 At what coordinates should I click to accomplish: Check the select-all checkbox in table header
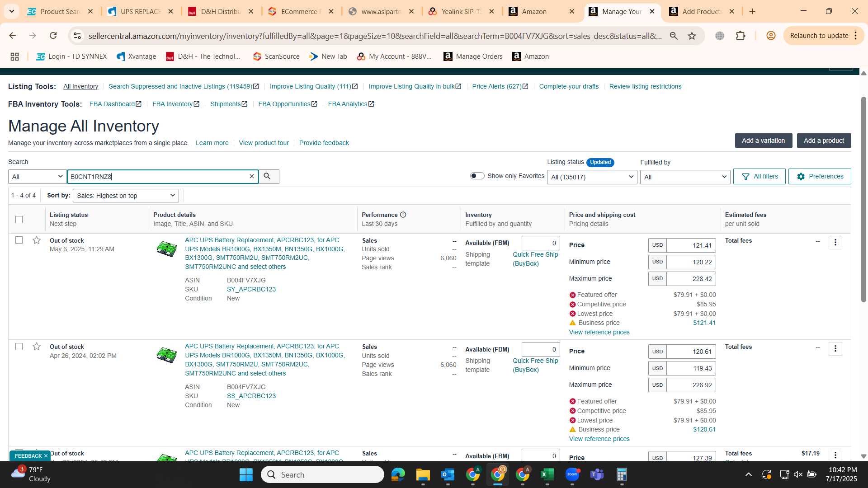[x=19, y=220]
